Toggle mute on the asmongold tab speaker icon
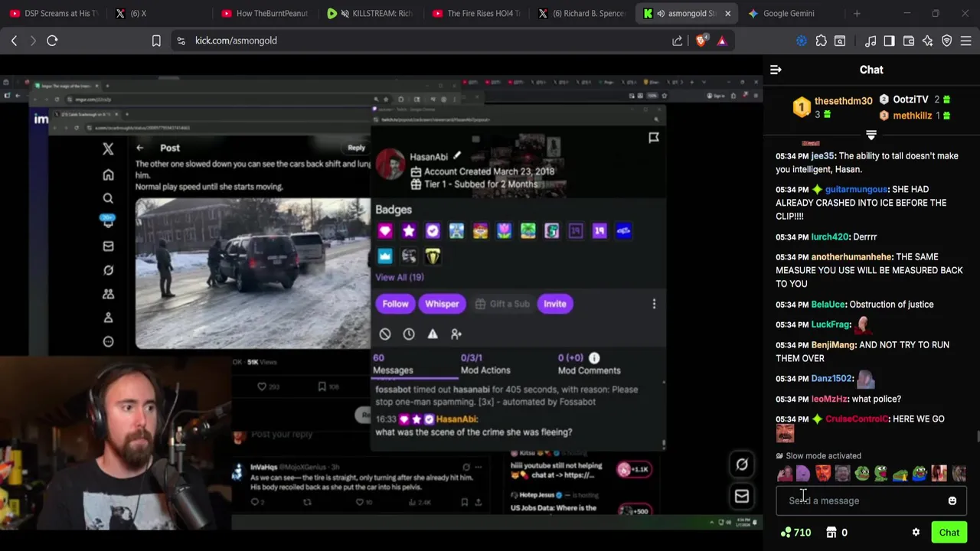Viewport: 980px width, 551px height. click(660, 13)
